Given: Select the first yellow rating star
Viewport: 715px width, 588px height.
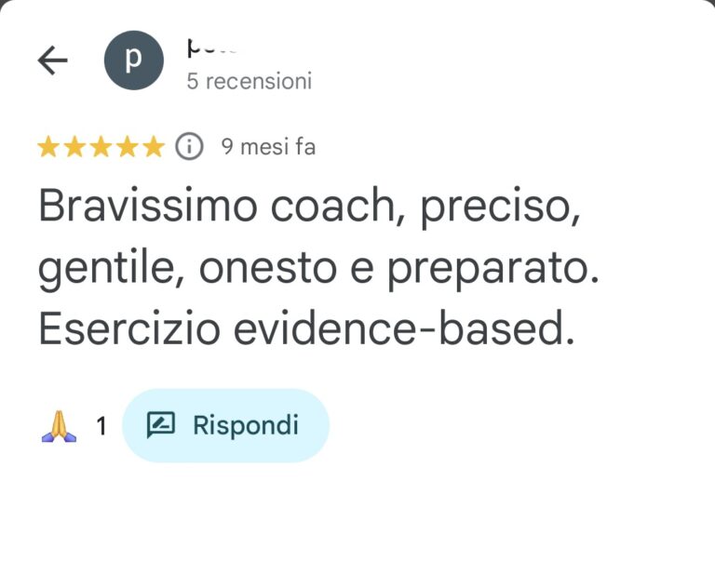Looking at the screenshot, I should pos(48,147).
